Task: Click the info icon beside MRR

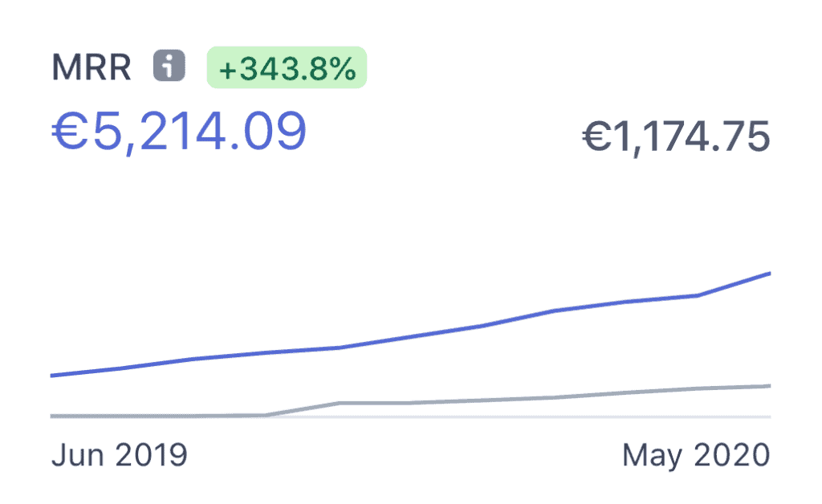Action: coord(169,67)
